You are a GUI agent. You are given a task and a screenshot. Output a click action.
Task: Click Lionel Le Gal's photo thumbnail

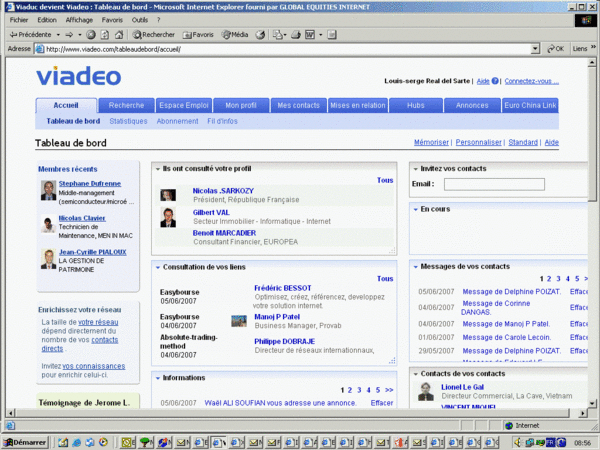(x=426, y=392)
